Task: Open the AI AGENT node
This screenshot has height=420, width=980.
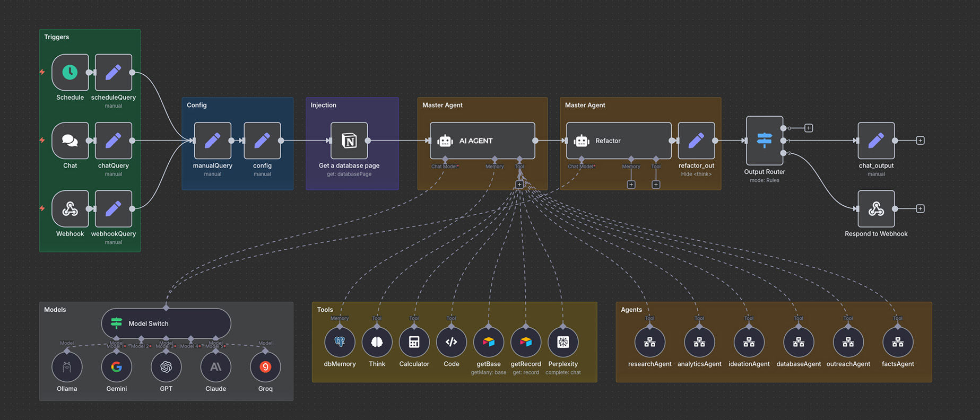Action: click(x=482, y=141)
